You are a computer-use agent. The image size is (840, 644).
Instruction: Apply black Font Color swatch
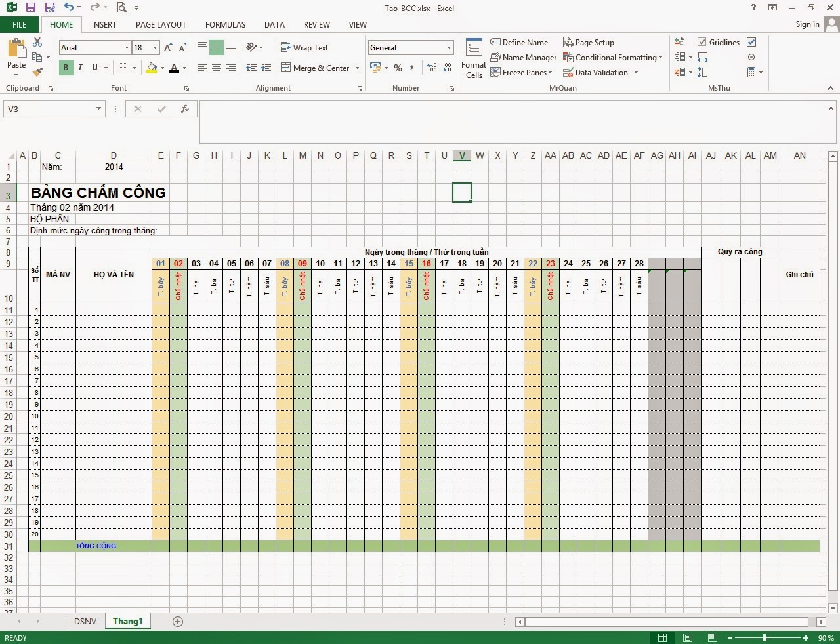pyautogui.click(x=174, y=68)
